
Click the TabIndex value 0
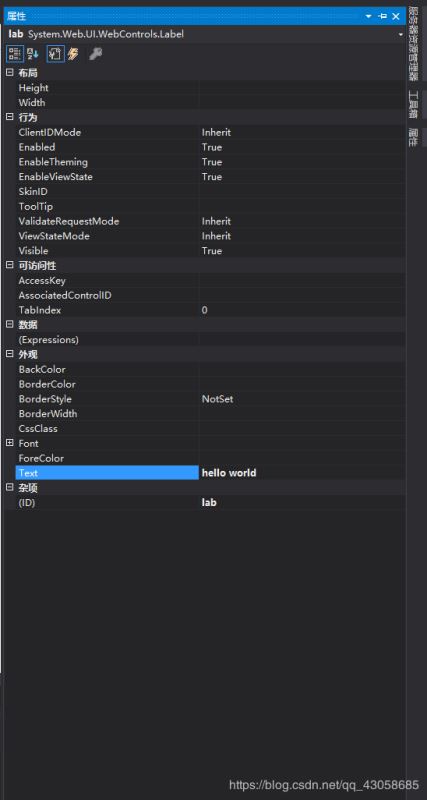pos(205,310)
